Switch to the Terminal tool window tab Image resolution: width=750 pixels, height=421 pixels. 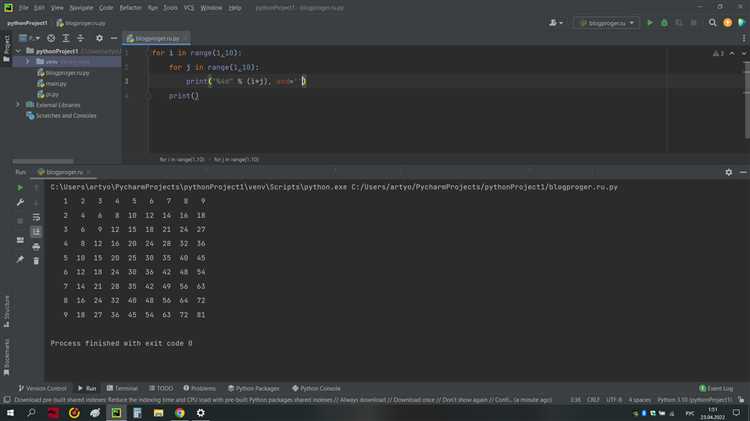tap(121, 388)
